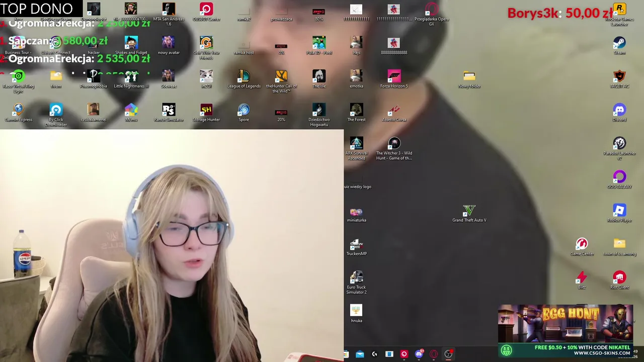Launch TruckersMP desktop shortcut
This screenshot has width=644, height=362.
(x=356, y=247)
